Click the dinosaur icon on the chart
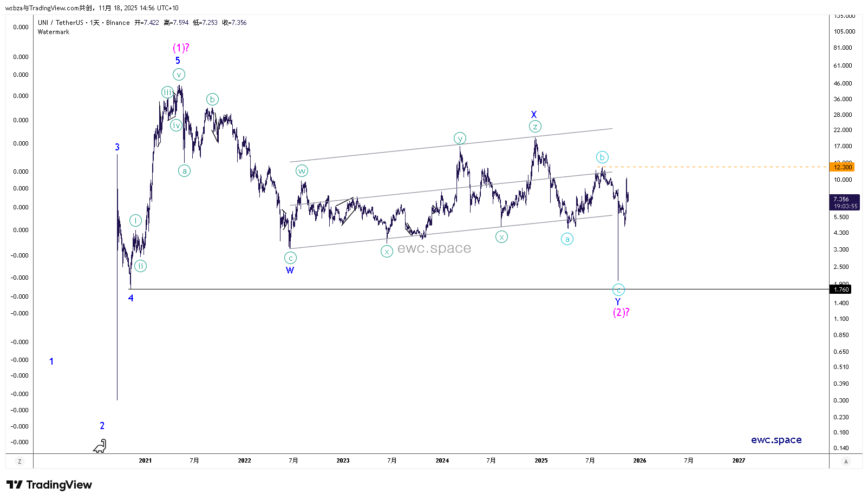This screenshot has height=501, width=868. [100, 446]
